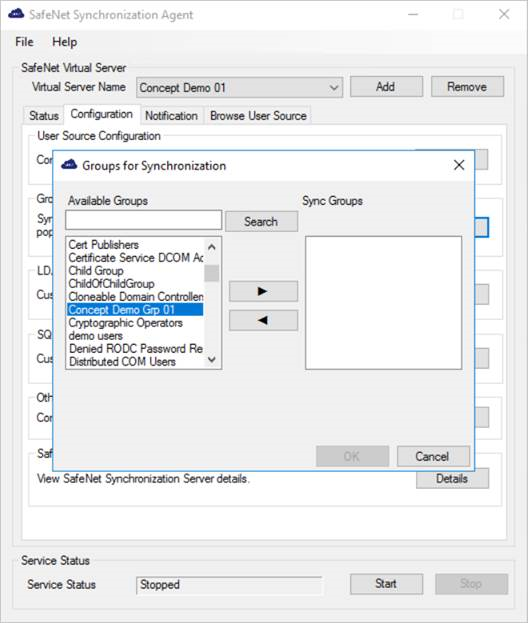Image resolution: width=528 pixels, height=623 pixels.
Task: Close the Groups for Synchronization dialog
Action: click(x=459, y=165)
